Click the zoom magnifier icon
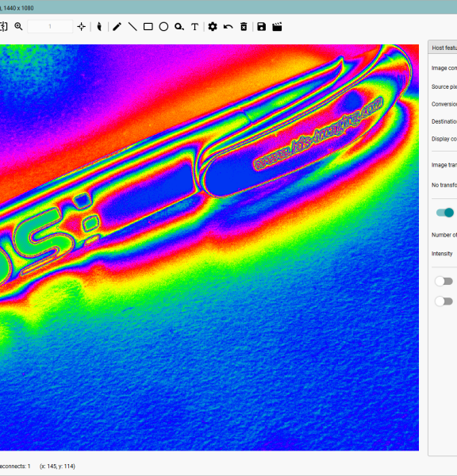 [18, 27]
